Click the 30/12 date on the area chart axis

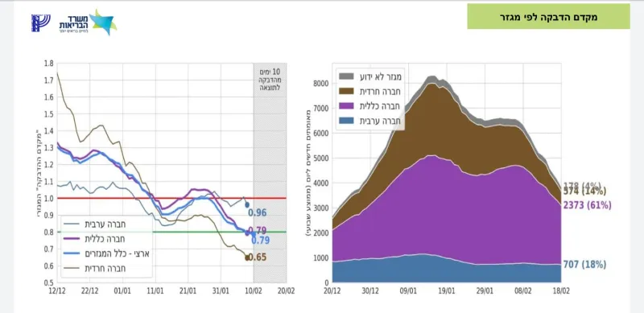370,291
